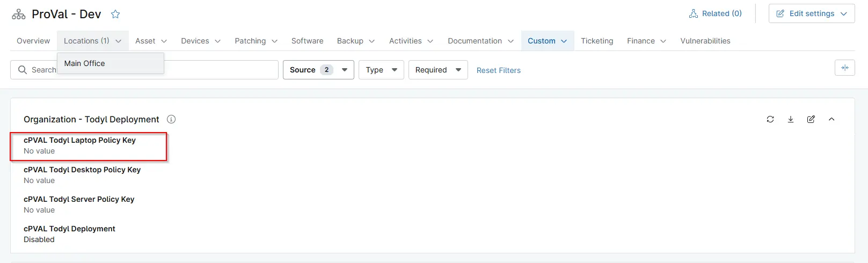Screen dimensions: 868x263
Task: Favorite ProVal - Dev with the star icon
Action: [x=115, y=14]
